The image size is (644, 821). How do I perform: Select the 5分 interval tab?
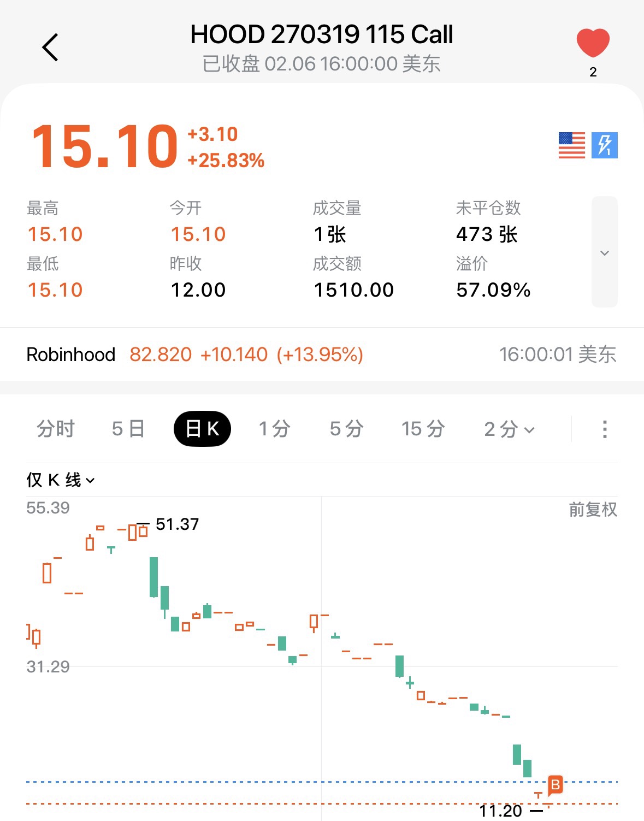pyautogui.click(x=346, y=429)
